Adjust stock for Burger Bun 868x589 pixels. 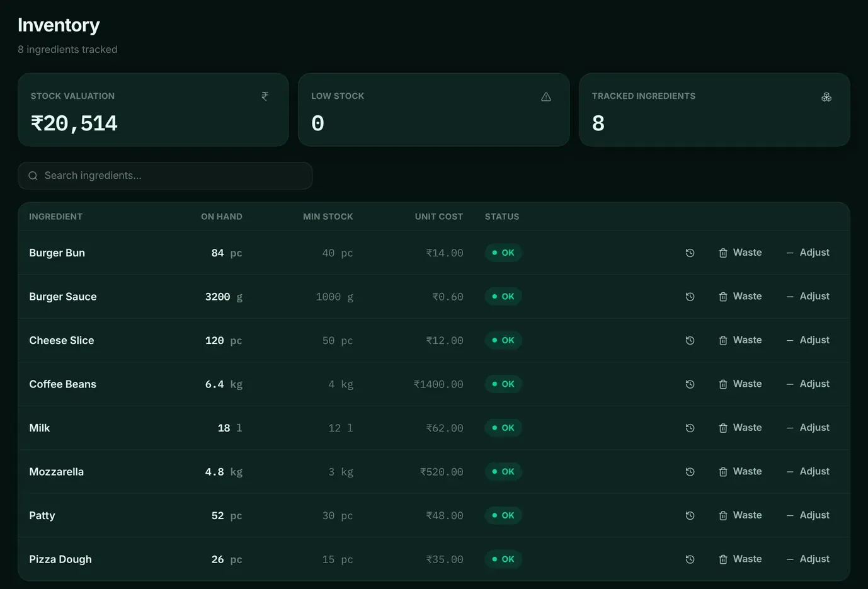click(x=808, y=253)
